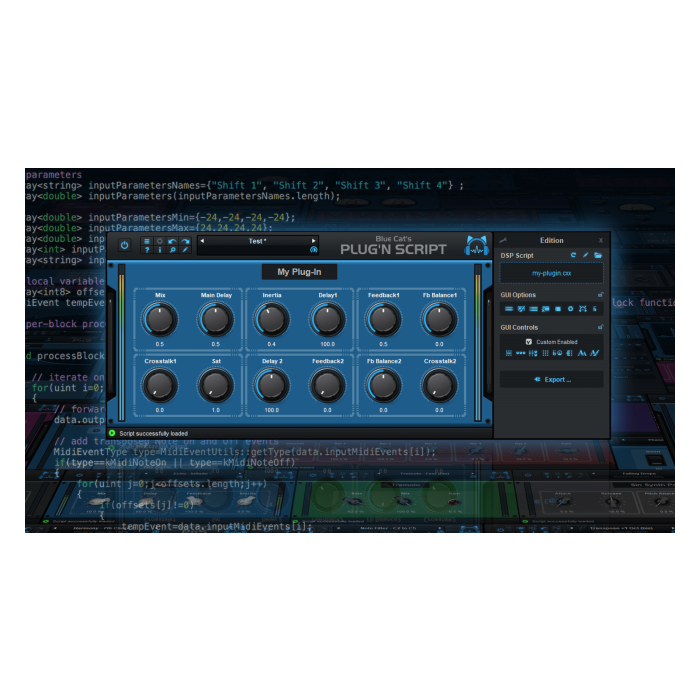Click the sixth GUI Controls icon
The height and width of the screenshot is (700, 700).
pos(570,353)
